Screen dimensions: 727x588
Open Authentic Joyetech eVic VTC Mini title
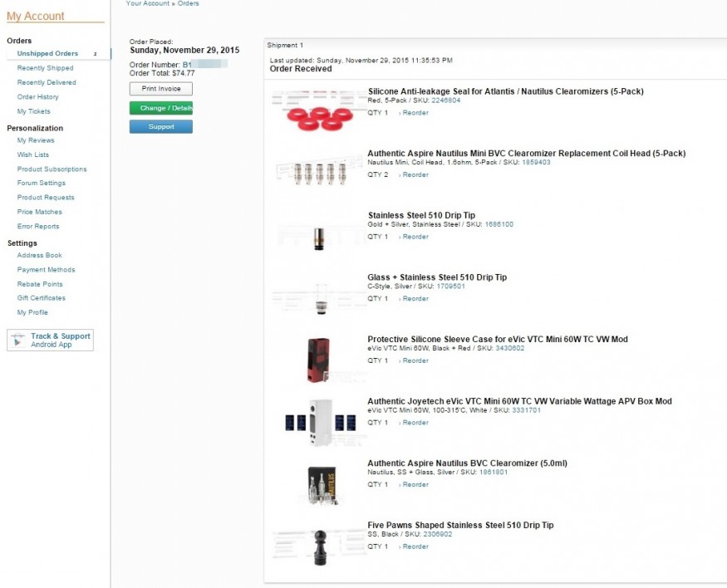pyautogui.click(x=520, y=401)
